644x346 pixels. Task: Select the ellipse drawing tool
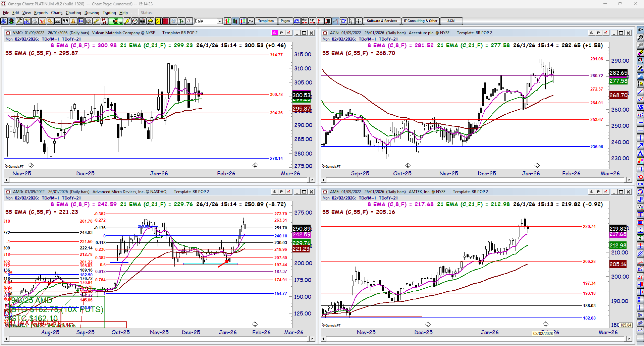(x=640, y=184)
